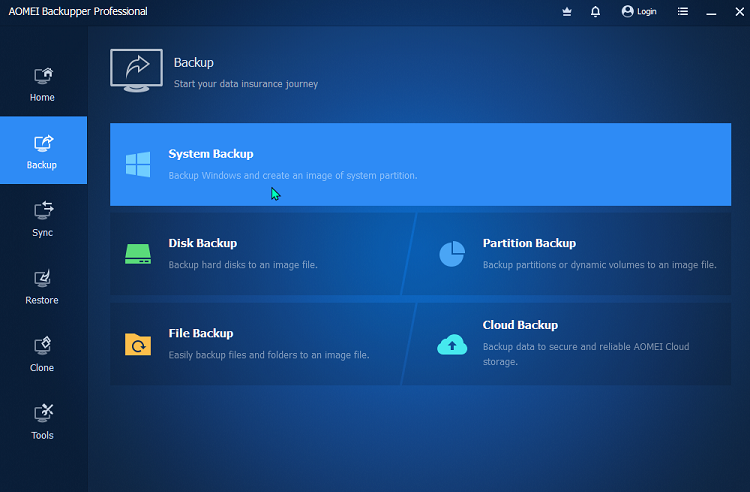Click 'Backup data to secure and reliable' description
The height and width of the screenshot is (492, 750).
coord(586,354)
